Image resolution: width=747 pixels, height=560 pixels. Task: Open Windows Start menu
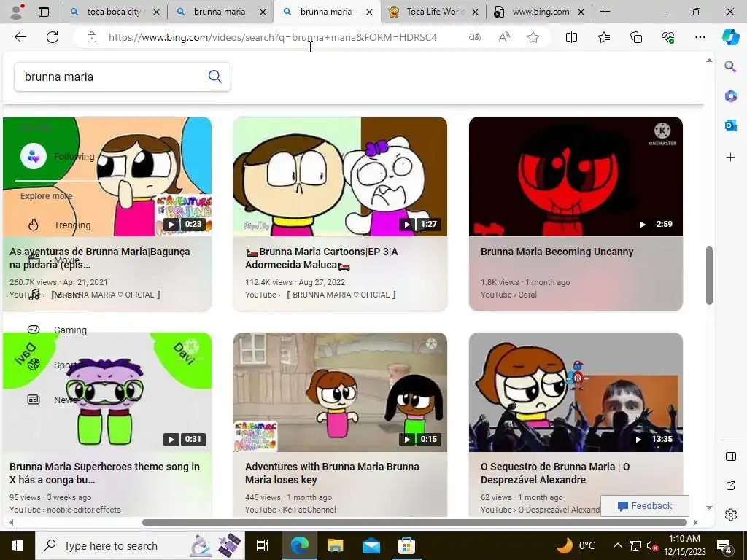[18, 545]
